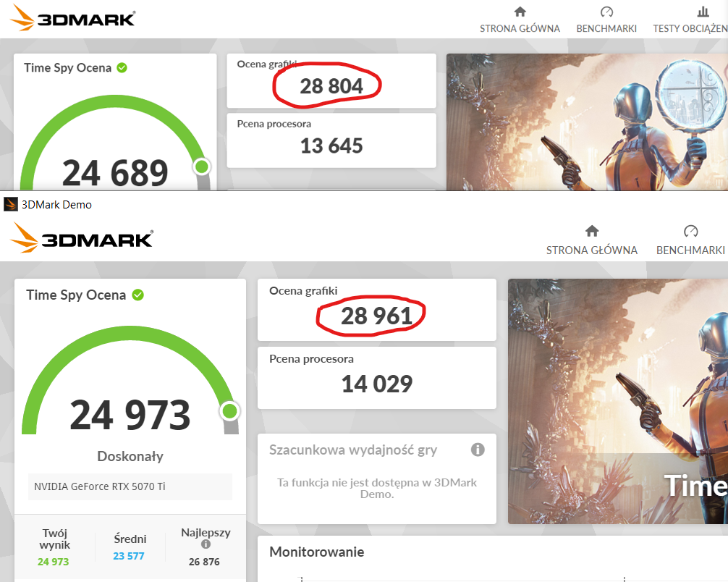This screenshot has height=582, width=728.
Task: Open the stress tests bar chart icon
Action: click(x=703, y=12)
